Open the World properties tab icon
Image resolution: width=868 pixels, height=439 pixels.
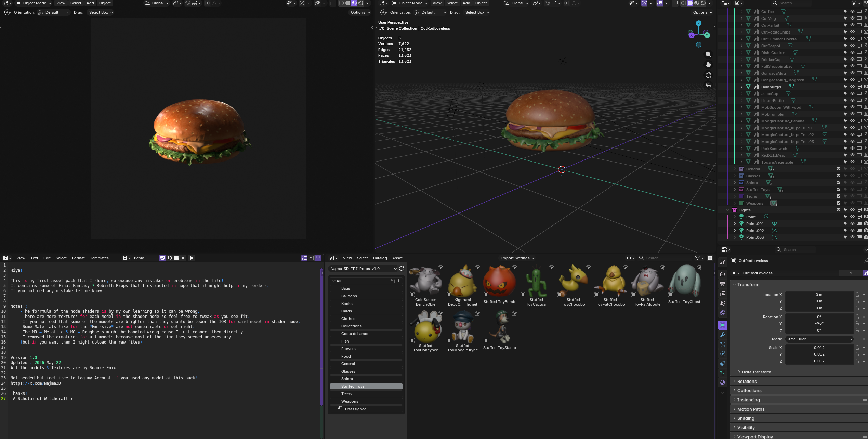(x=723, y=313)
